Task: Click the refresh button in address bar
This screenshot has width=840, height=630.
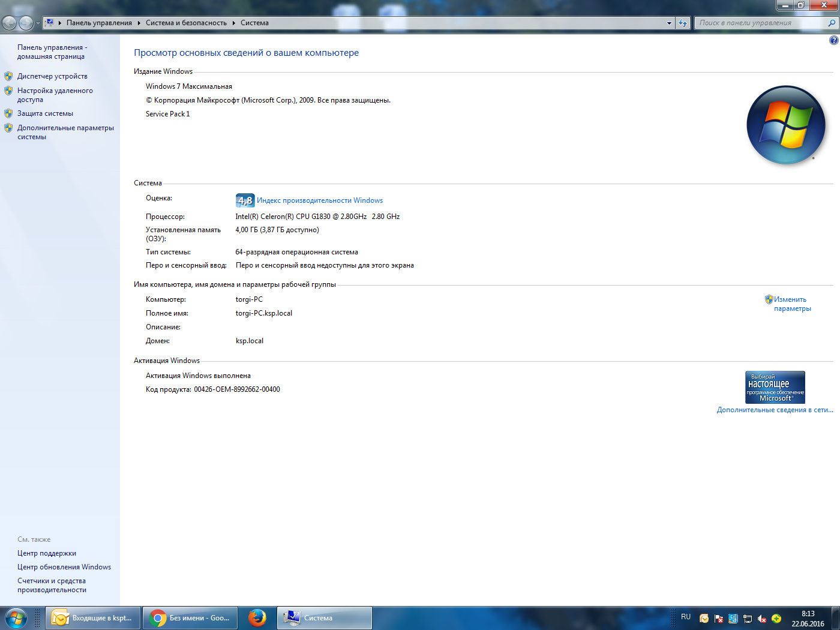Action: [x=683, y=23]
